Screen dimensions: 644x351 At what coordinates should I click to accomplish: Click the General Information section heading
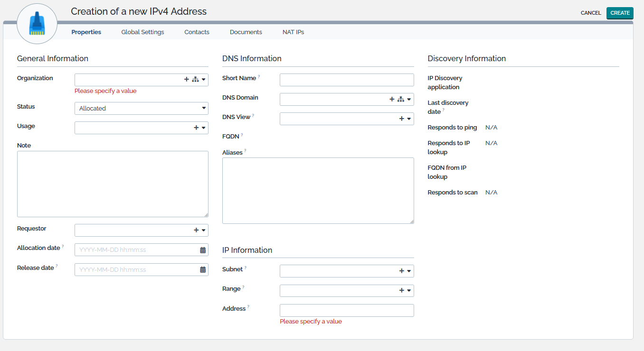pyautogui.click(x=53, y=58)
